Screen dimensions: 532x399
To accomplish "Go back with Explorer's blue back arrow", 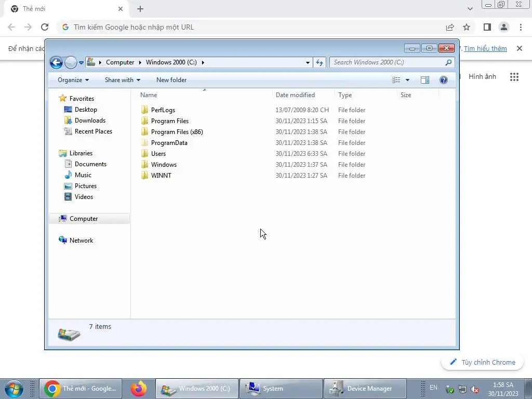I will click(56, 62).
